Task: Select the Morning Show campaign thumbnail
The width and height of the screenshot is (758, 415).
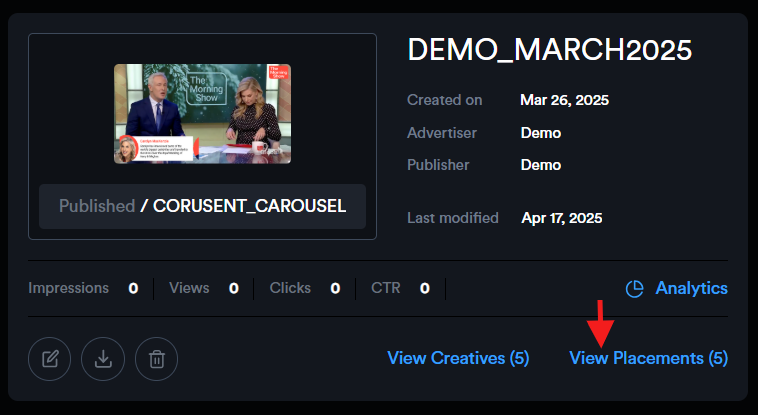Action: pyautogui.click(x=202, y=114)
